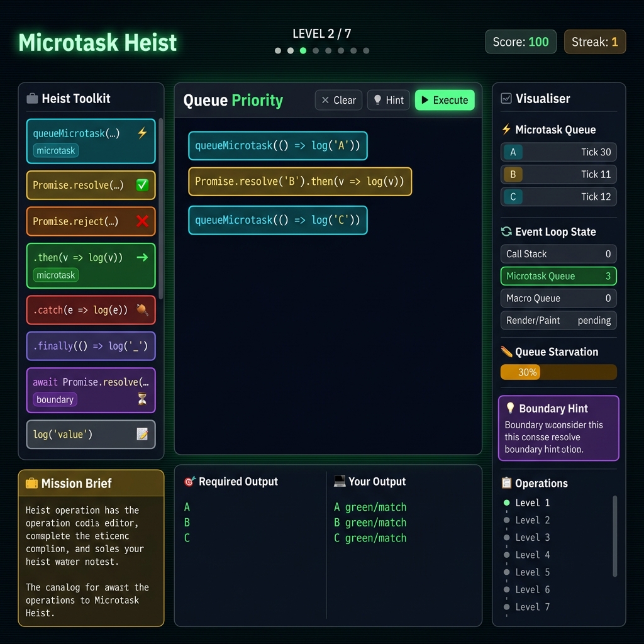Image resolution: width=644 pixels, height=644 pixels.
Task: Click the Queue Starvation 30% progress bar
Action: click(x=558, y=372)
